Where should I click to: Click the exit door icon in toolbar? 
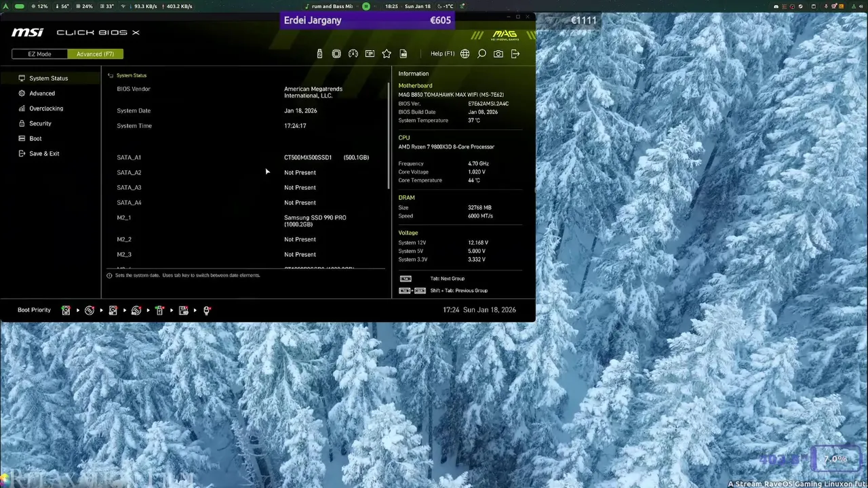[515, 54]
